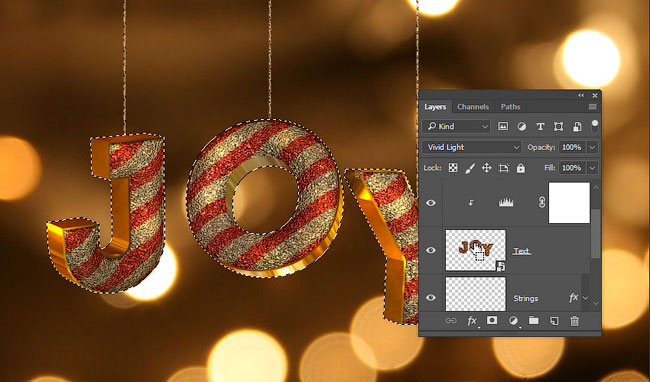650x382 pixels.
Task: Switch to the Paths tab
Action: [x=510, y=107]
